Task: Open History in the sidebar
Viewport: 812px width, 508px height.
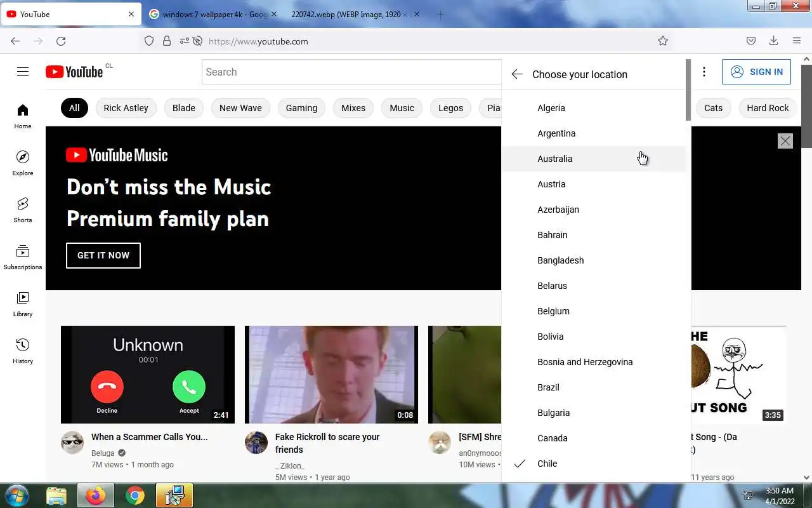Action: pos(23,352)
